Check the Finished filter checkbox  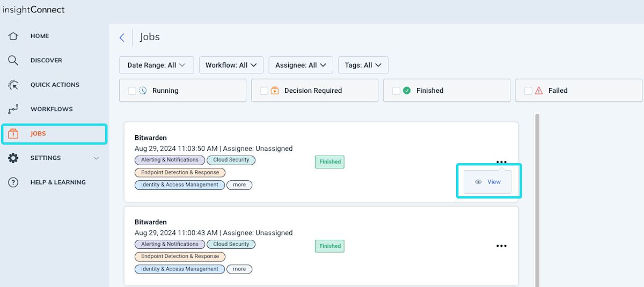click(396, 91)
